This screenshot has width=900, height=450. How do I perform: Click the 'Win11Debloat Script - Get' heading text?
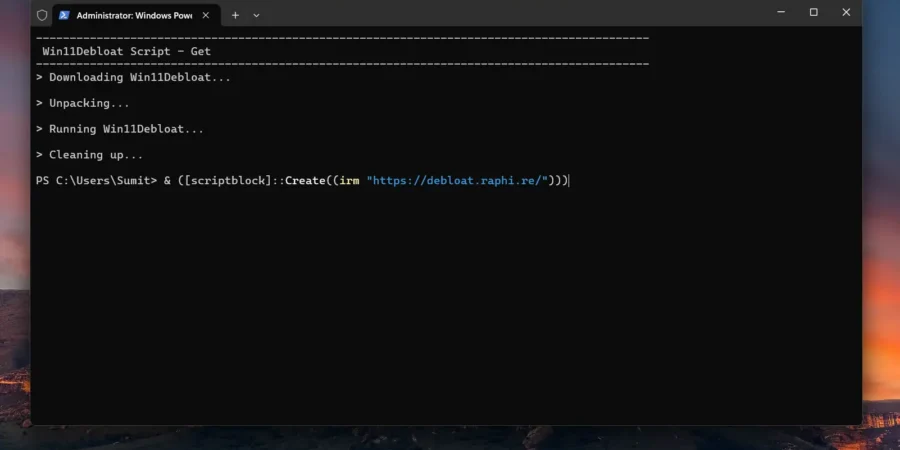coord(126,51)
